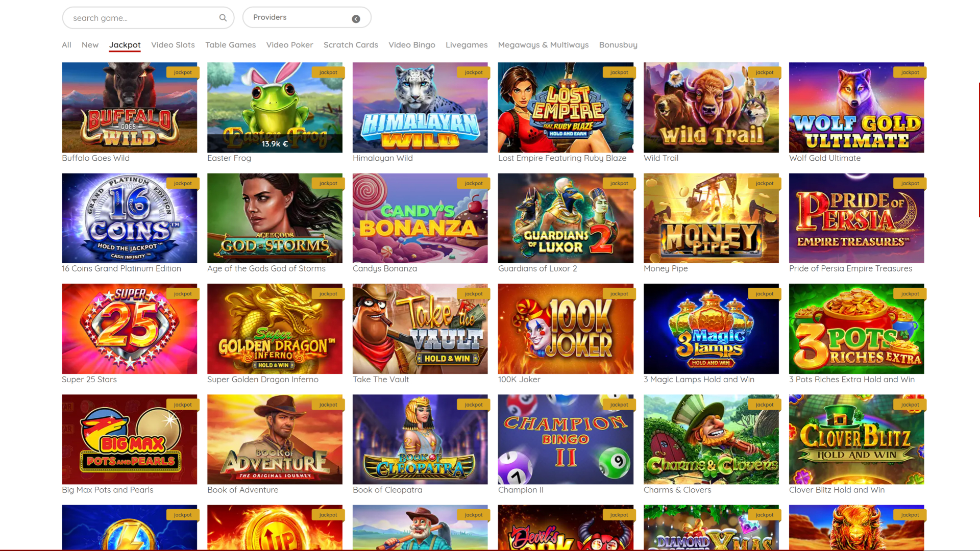
Task: Open the Table Games category
Action: point(230,45)
